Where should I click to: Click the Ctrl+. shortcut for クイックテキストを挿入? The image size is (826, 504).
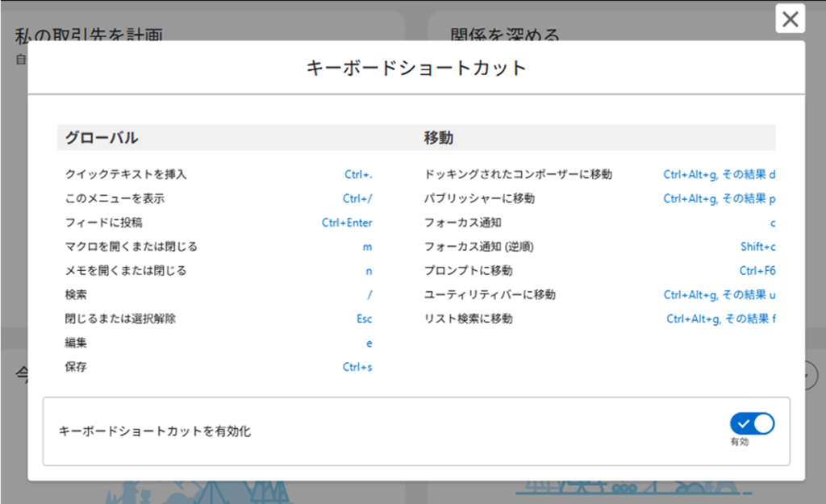point(358,174)
